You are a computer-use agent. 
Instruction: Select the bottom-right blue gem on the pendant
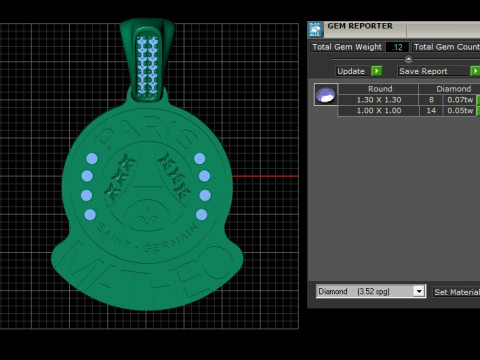click(202, 215)
